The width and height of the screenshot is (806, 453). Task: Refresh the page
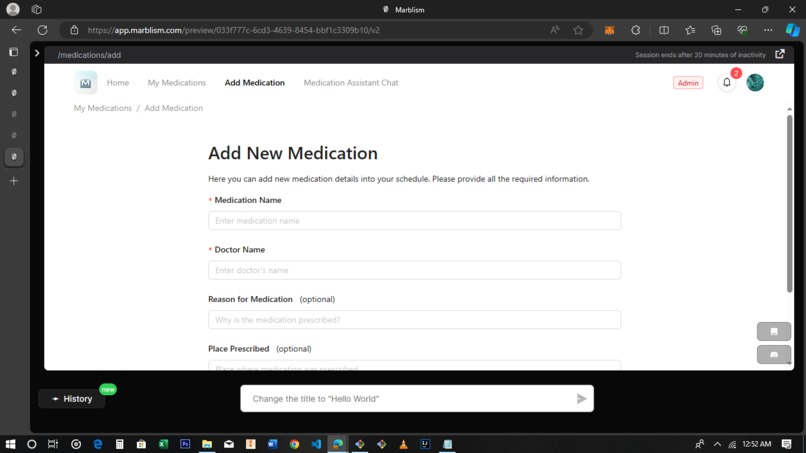[x=42, y=30]
